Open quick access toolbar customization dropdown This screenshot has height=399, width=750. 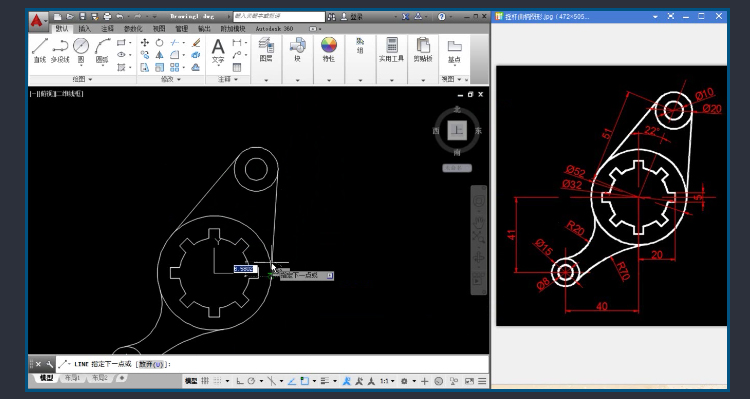pyautogui.click(x=154, y=17)
